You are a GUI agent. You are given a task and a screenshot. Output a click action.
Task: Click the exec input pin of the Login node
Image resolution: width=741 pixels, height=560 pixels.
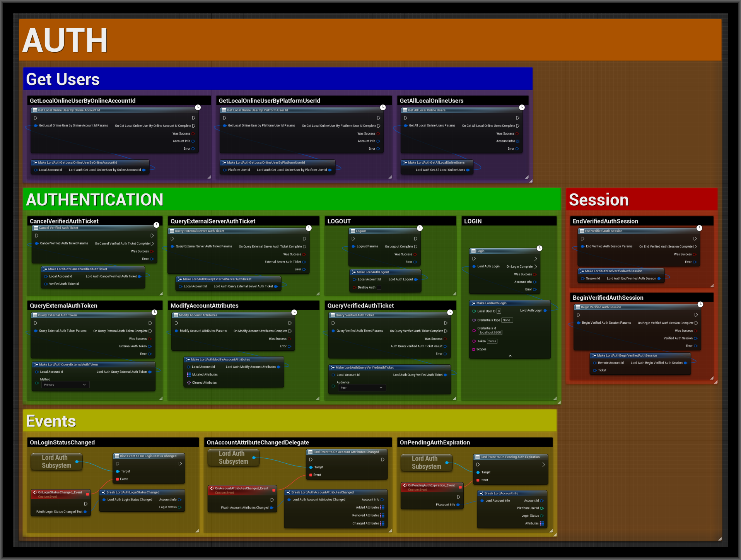474,259
